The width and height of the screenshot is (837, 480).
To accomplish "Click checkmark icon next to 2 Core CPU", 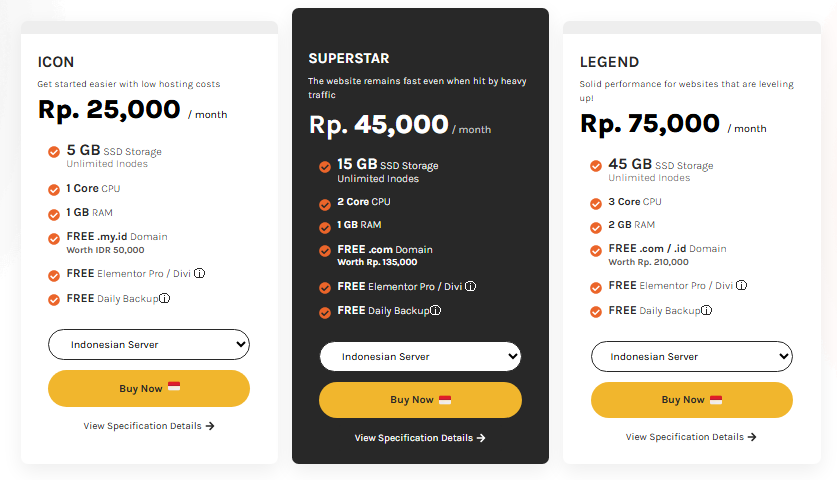I will coord(324,202).
